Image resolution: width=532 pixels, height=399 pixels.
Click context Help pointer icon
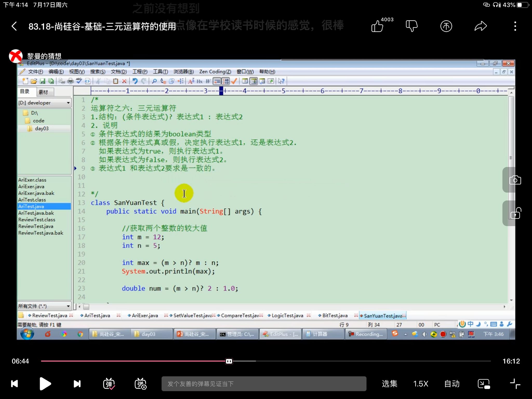(281, 81)
